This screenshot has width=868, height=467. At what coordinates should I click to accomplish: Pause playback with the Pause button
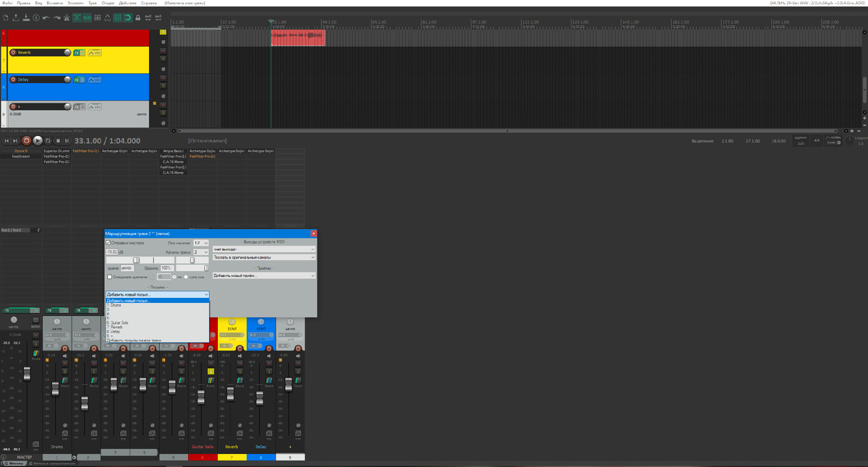(67, 141)
